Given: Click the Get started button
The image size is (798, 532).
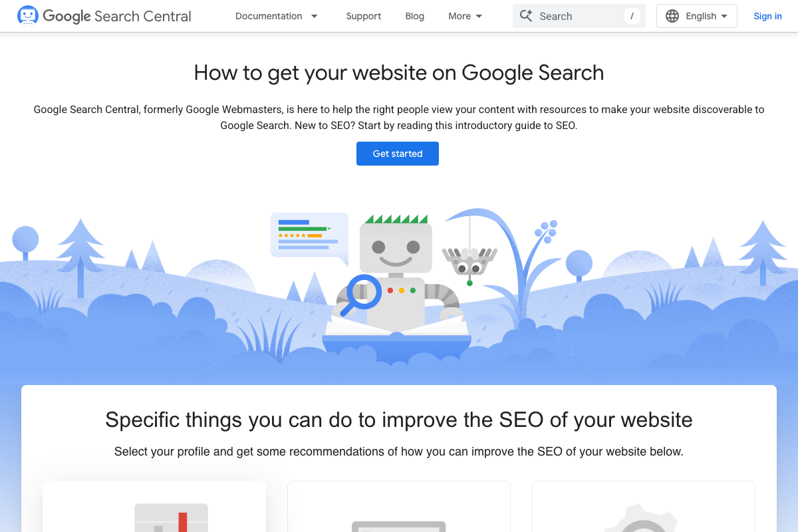Looking at the screenshot, I should pos(397,154).
